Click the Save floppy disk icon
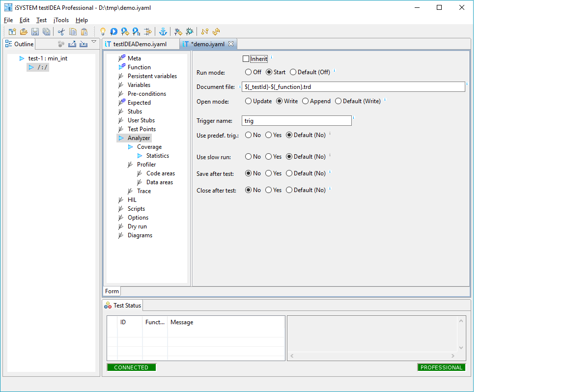The width and height of the screenshot is (566, 392). pyautogui.click(x=35, y=32)
